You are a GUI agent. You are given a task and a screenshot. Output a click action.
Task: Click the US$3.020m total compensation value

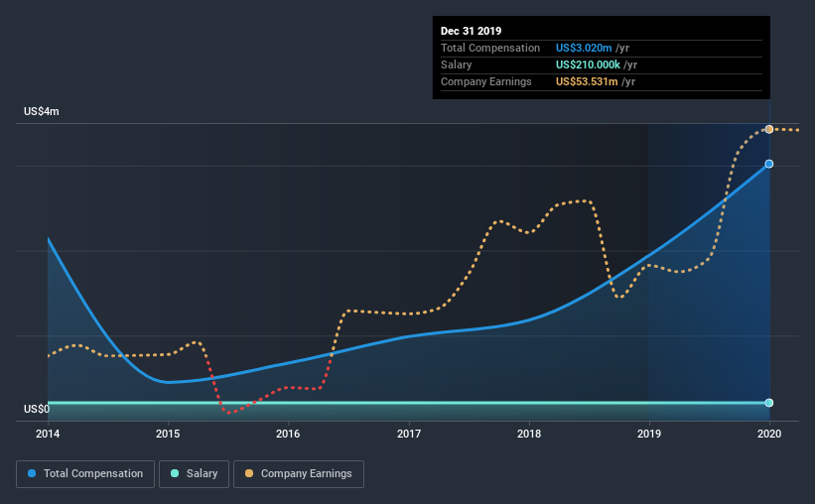[x=584, y=48]
